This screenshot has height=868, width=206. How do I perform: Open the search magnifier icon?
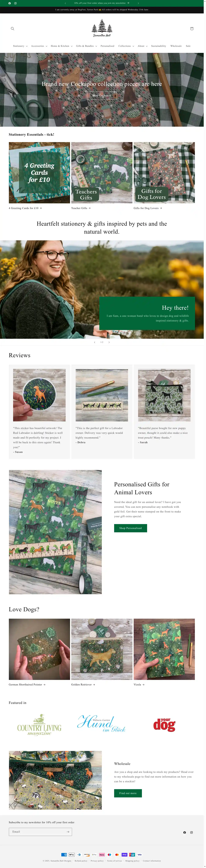point(13,29)
